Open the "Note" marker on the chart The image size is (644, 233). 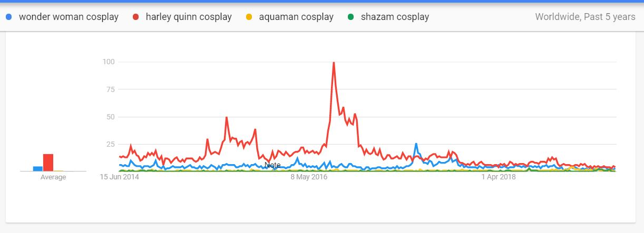pos(272,165)
